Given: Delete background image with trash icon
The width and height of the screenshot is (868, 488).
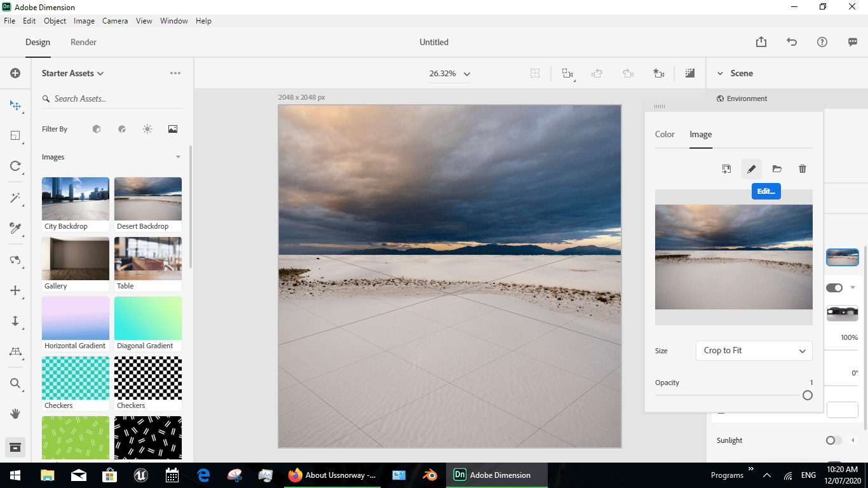Looking at the screenshot, I should point(802,169).
